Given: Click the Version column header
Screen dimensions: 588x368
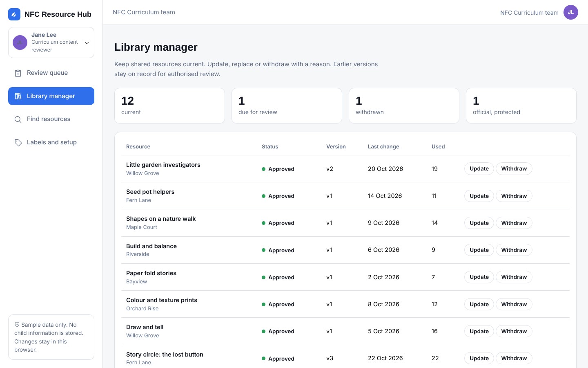Looking at the screenshot, I should click(x=336, y=146).
